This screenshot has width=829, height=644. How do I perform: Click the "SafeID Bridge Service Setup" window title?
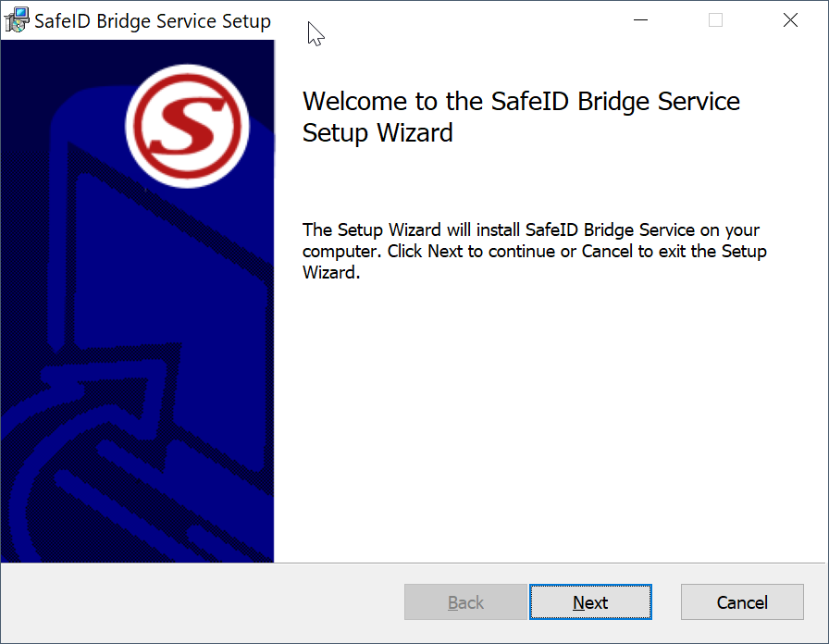[x=153, y=21]
